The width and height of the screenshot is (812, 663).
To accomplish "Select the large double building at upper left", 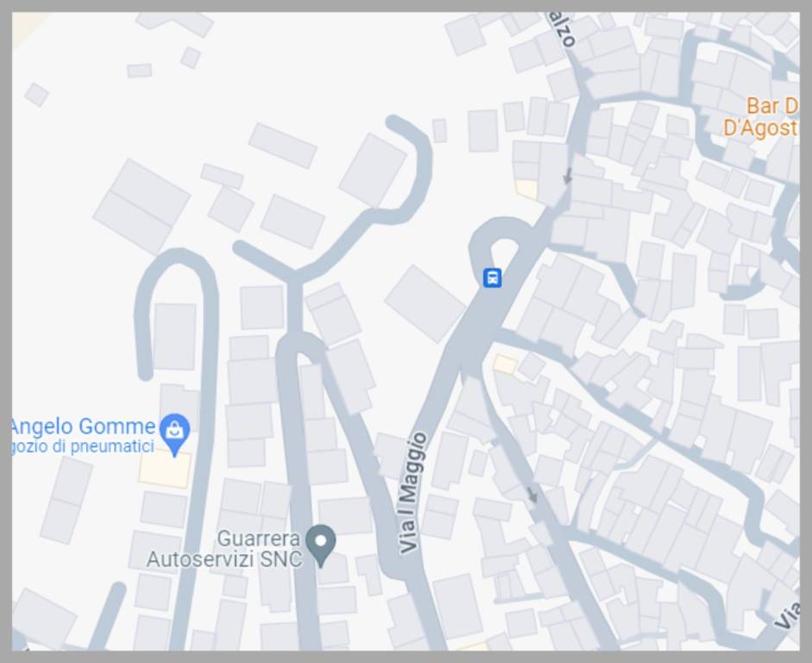I will click(142, 207).
